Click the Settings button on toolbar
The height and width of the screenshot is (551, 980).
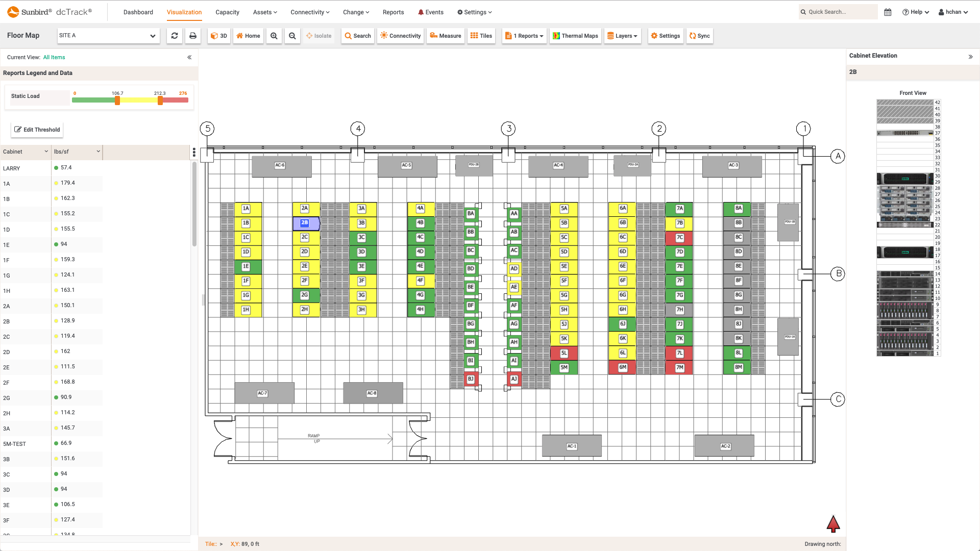click(x=665, y=36)
